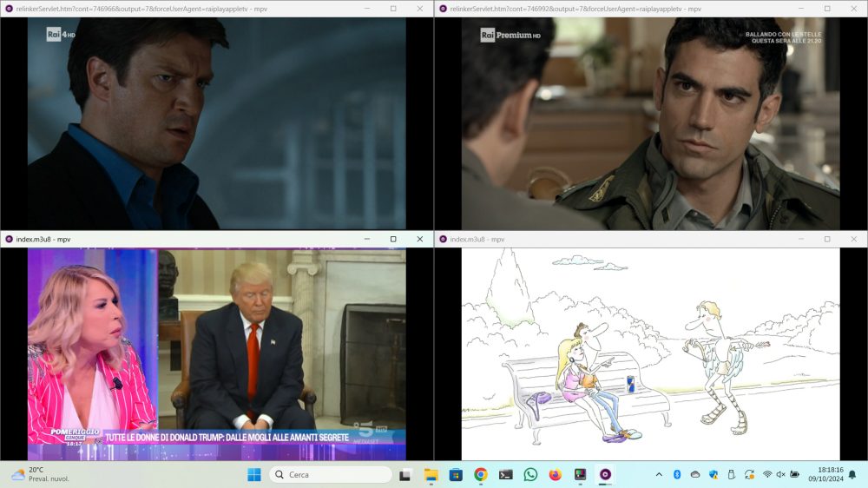Launch Firefox from the taskbar
The image size is (868, 488).
pyautogui.click(x=556, y=475)
